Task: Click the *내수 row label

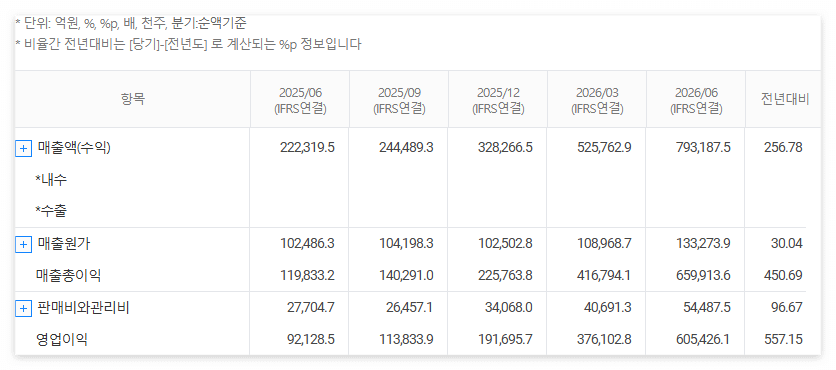Action: pos(51,180)
